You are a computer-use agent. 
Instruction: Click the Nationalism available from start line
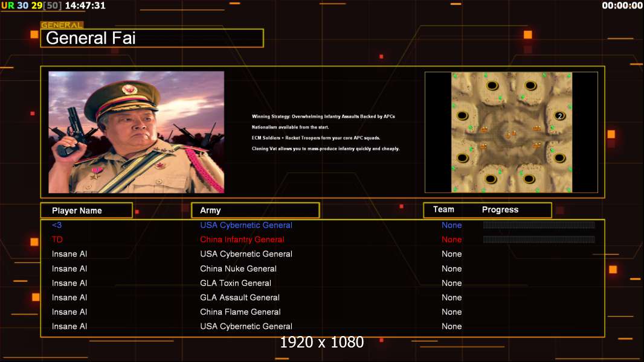point(291,127)
